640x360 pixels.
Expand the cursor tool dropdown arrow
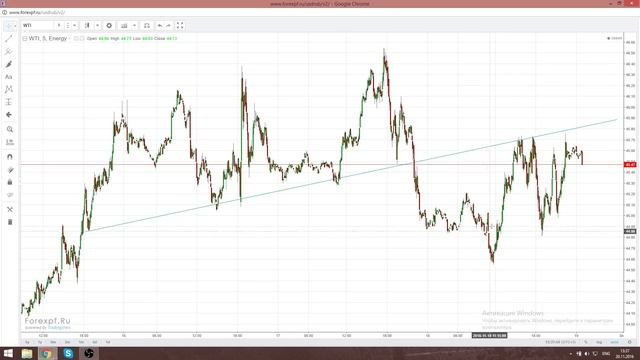pyautogui.click(x=15, y=26)
